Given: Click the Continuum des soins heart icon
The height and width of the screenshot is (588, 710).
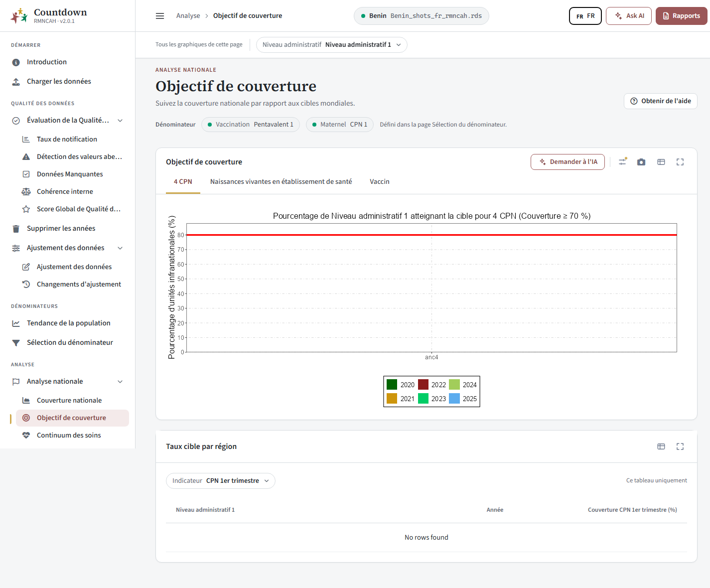Looking at the screenshot, I should (x=26, y=436).
